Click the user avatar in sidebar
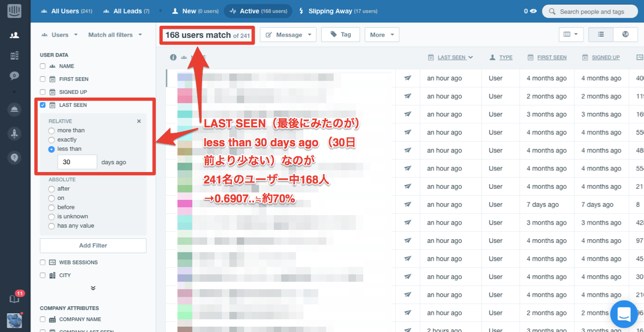 click(14, 320)
